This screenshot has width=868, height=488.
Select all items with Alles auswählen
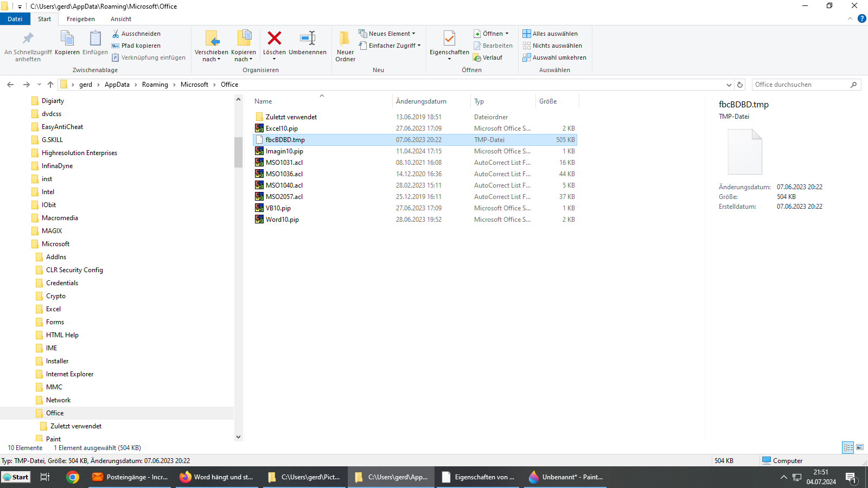coord(550,34)
